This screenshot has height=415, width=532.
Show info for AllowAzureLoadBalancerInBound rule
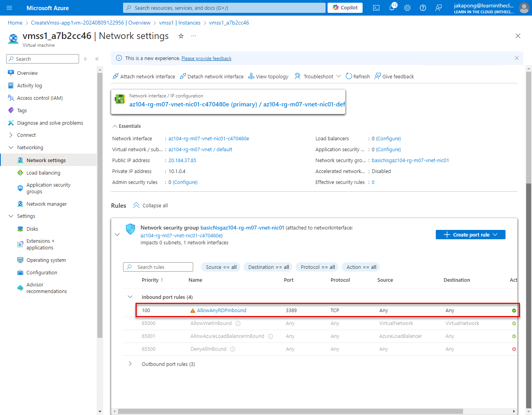click(x=270, y=336)
